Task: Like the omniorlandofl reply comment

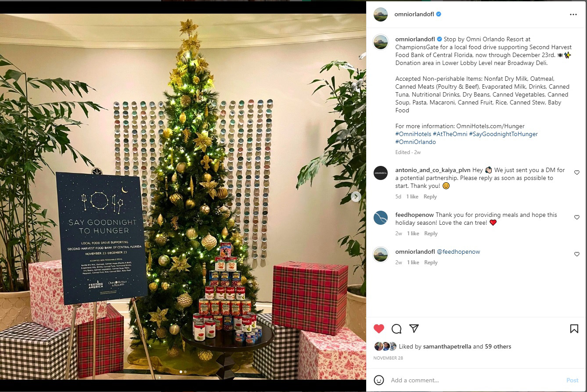Action: [577, 254]
